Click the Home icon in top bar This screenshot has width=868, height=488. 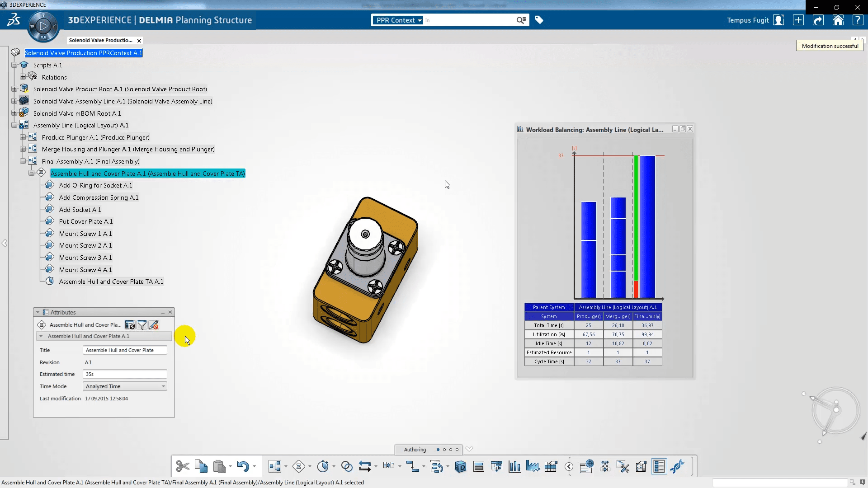(x=838, y=20)
